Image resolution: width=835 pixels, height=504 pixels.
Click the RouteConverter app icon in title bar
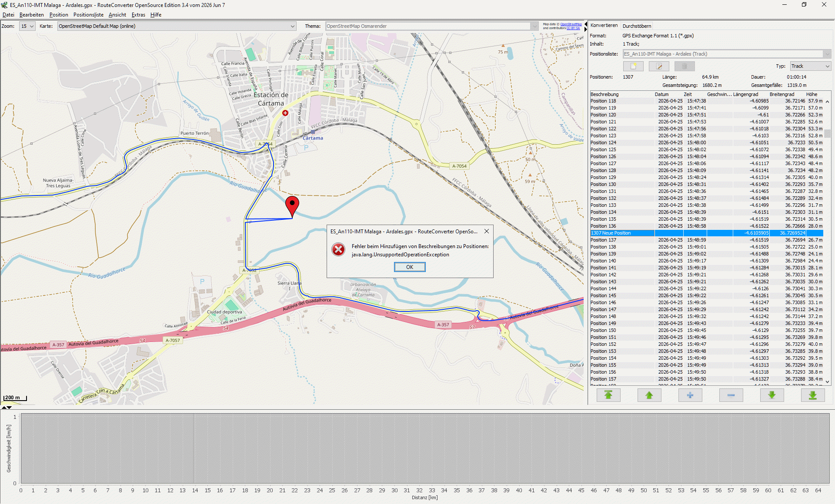coord(5,5)
